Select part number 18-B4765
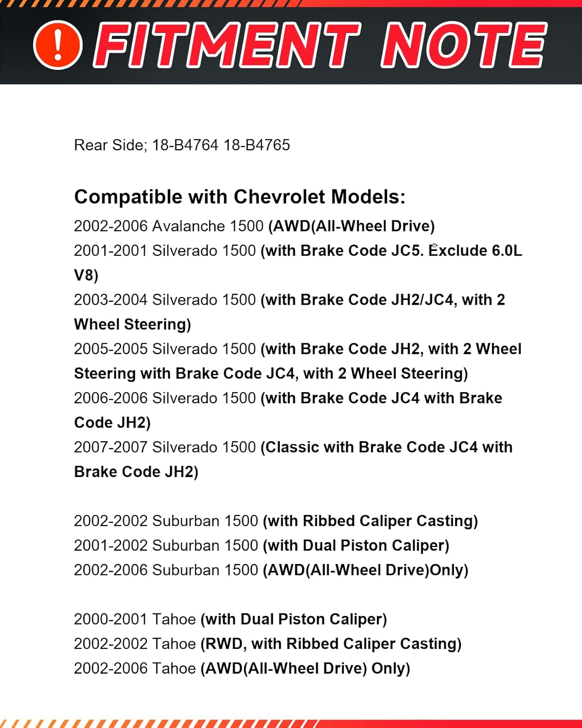Viewport: 582px width, 728px height. pyautogui.click(x=257, y=145)
